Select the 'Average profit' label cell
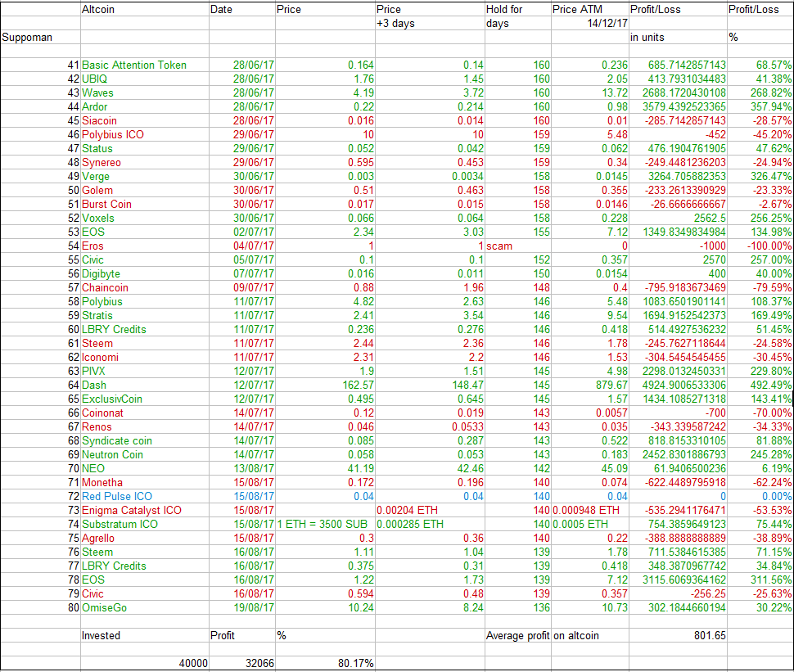Viewport: 794px width, 672px height. click(x=517, y=635)
